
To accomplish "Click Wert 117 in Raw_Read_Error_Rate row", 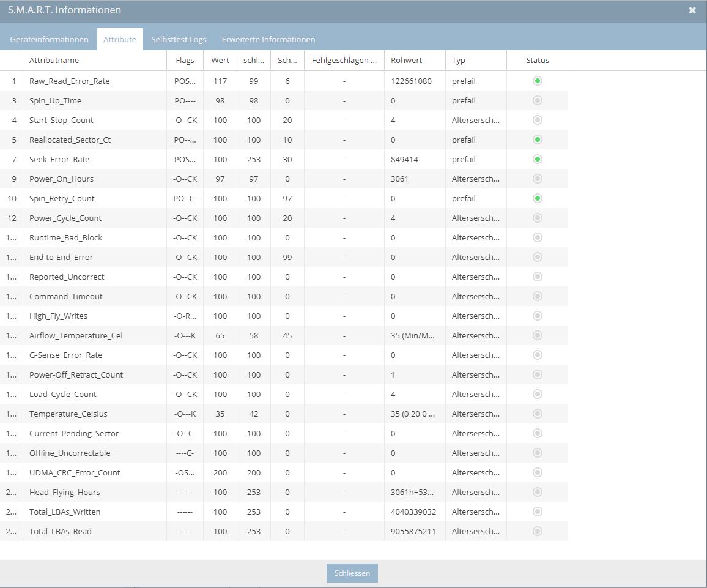I will pos(220,81).
